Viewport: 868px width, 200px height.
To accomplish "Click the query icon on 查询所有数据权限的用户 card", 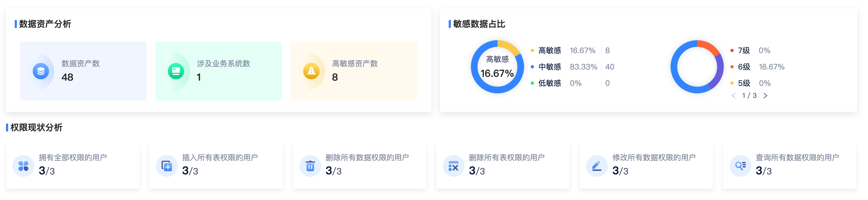I will [x=740, y=166].
